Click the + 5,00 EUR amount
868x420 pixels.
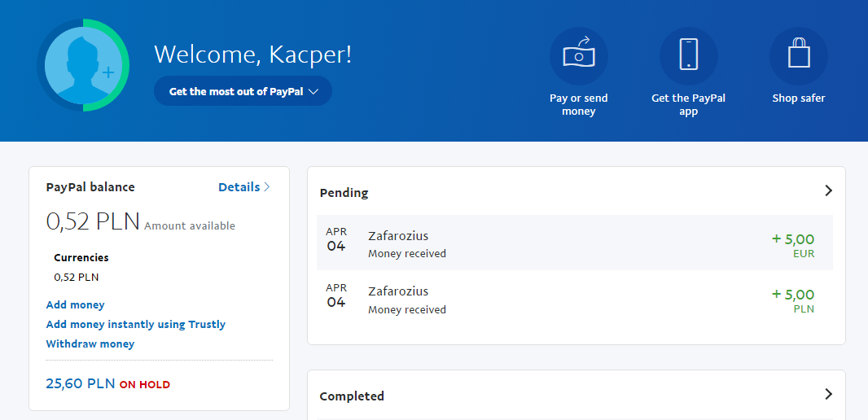[793, 246]
